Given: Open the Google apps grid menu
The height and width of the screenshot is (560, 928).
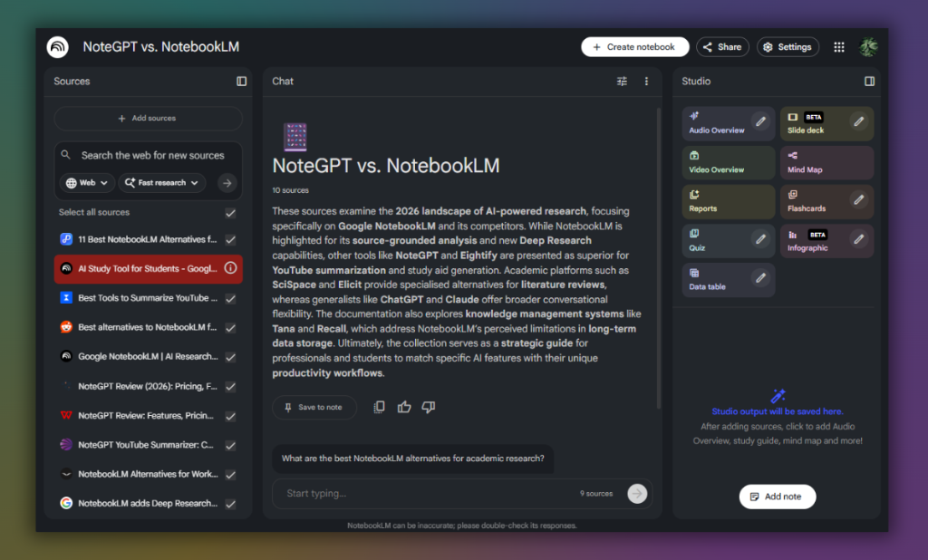Looking at the screenshot, I should (x=838, y=46).
